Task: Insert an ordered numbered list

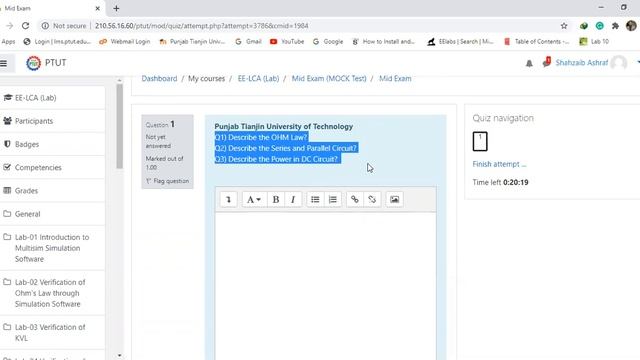Action: [333, 200]
